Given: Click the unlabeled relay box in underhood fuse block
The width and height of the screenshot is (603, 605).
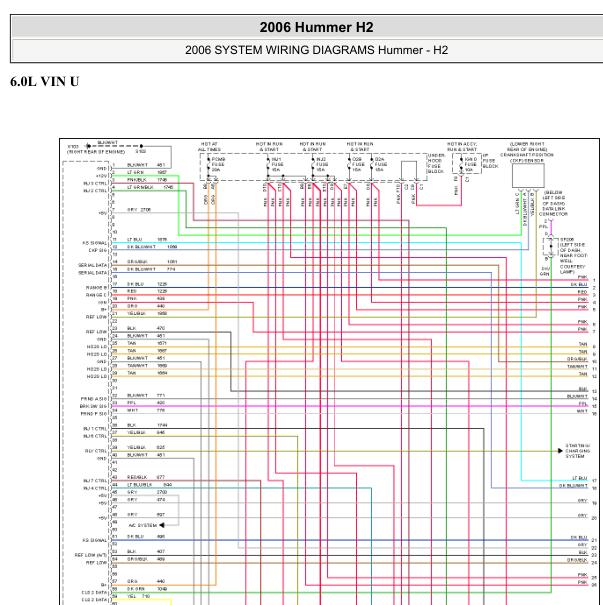Looking at the screenshot, I should [409, 170].
